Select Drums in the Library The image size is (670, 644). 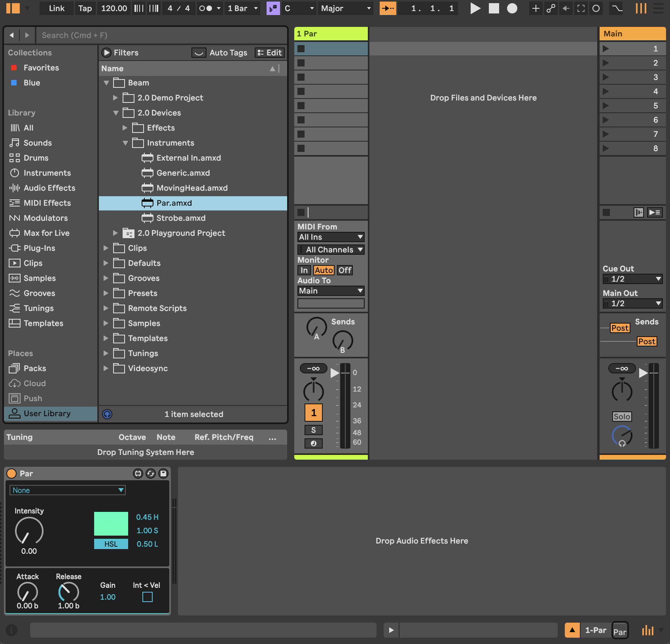[36, 158]
